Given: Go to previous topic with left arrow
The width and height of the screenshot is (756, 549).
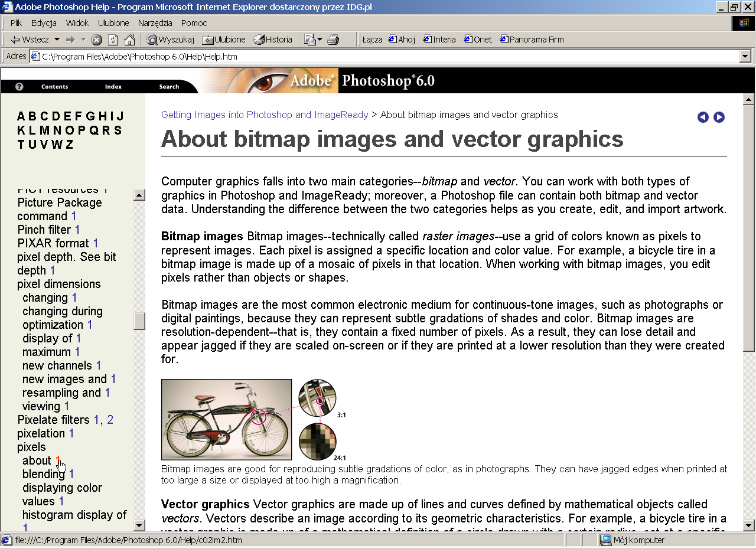Looking at the screenshot, I should 703,117.
